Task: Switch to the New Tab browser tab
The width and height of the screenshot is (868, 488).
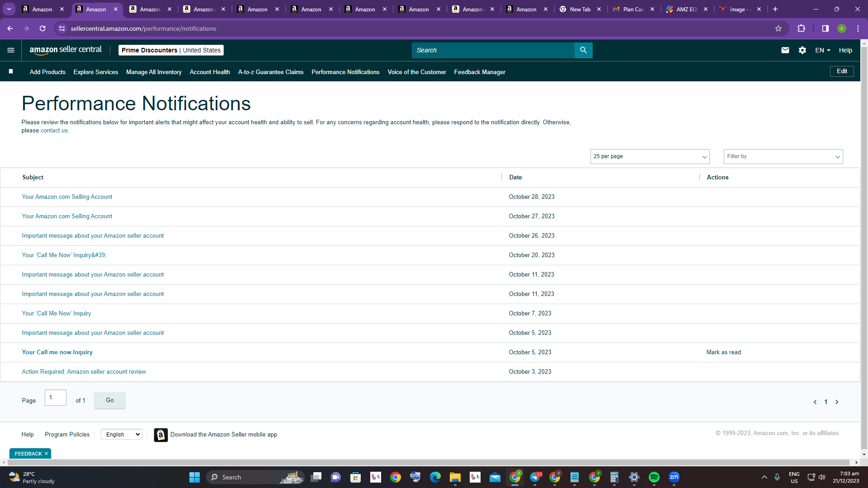Action: 580,9
